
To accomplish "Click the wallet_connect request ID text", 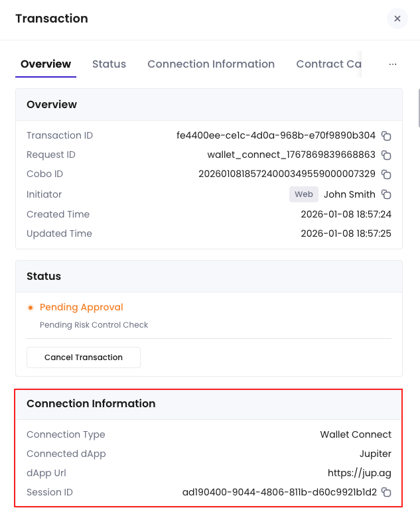I will tap(291, 155).
